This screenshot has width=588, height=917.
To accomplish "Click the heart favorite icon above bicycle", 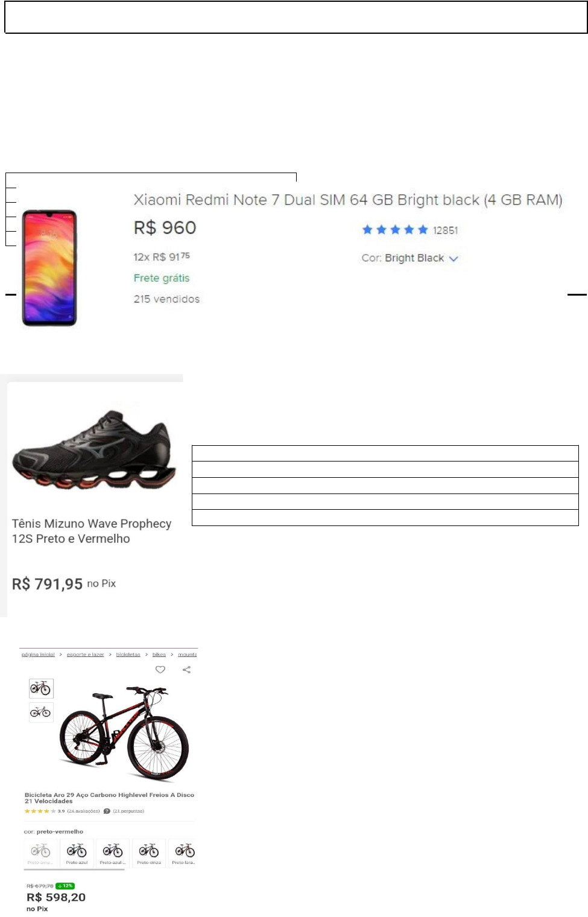I will 160,670.
